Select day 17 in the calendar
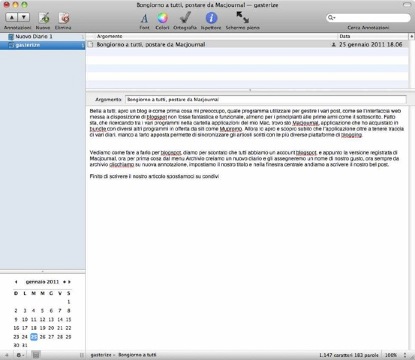The width and height of the screenshot is (415, 360). point(25,328)
